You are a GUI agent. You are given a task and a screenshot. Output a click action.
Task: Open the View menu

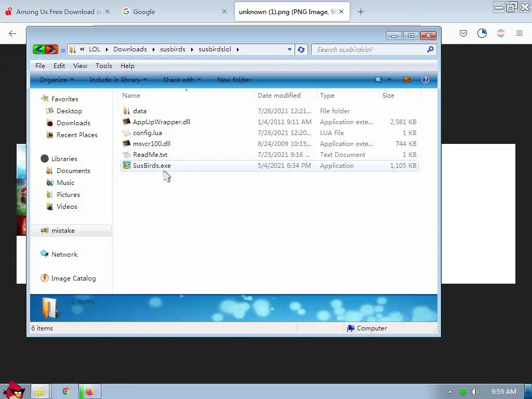pyautogui.click(x=80, y=66)
